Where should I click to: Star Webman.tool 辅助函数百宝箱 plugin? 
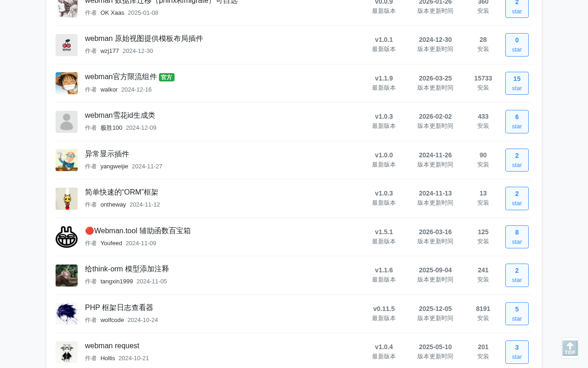[517, 237]
